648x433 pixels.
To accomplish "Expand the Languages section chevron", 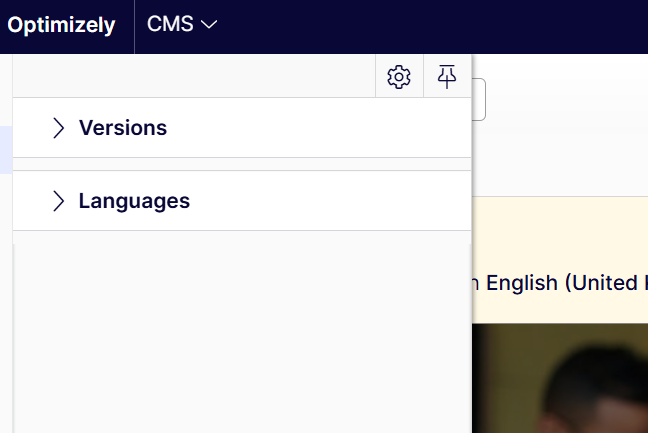I will click(58, 201).
